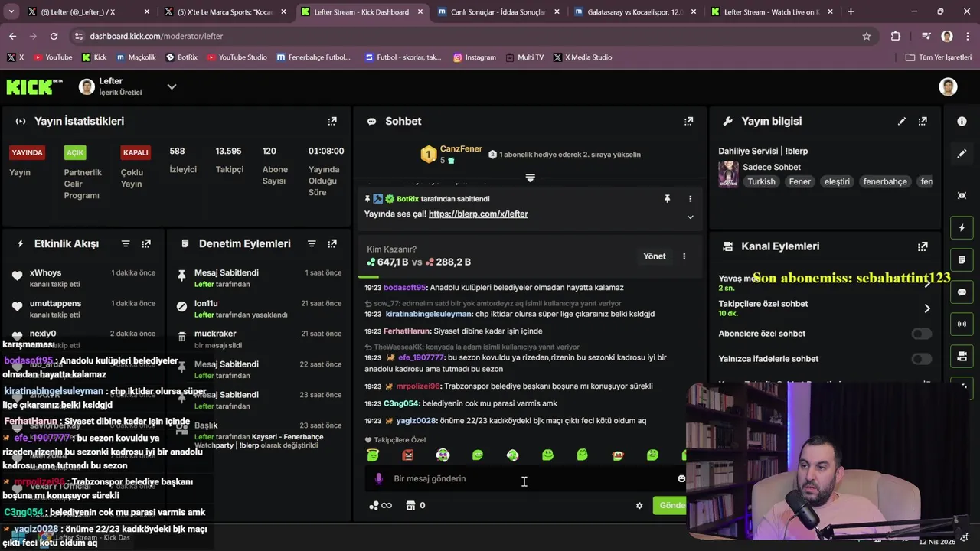The height and width of the screenshot is (551, 980).
Task: Click the document icon in the right sidebar
Action: [x=962, y=260]
